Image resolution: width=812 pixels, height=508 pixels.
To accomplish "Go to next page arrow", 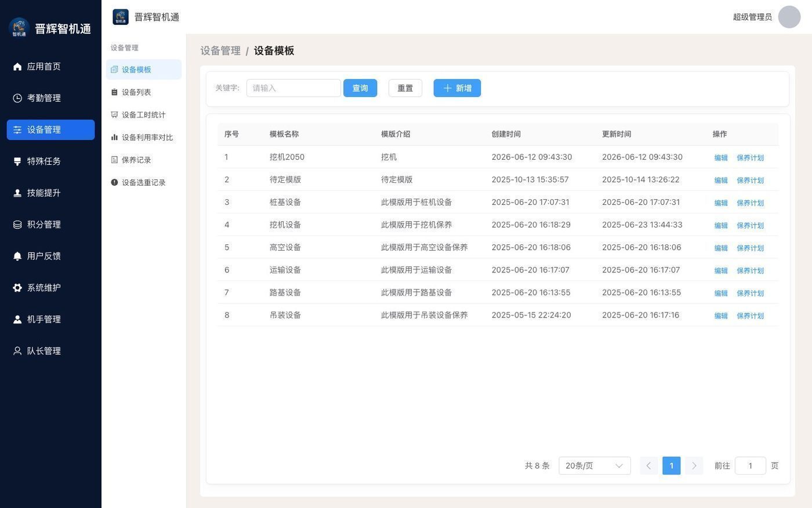I will tap(694, 466).
